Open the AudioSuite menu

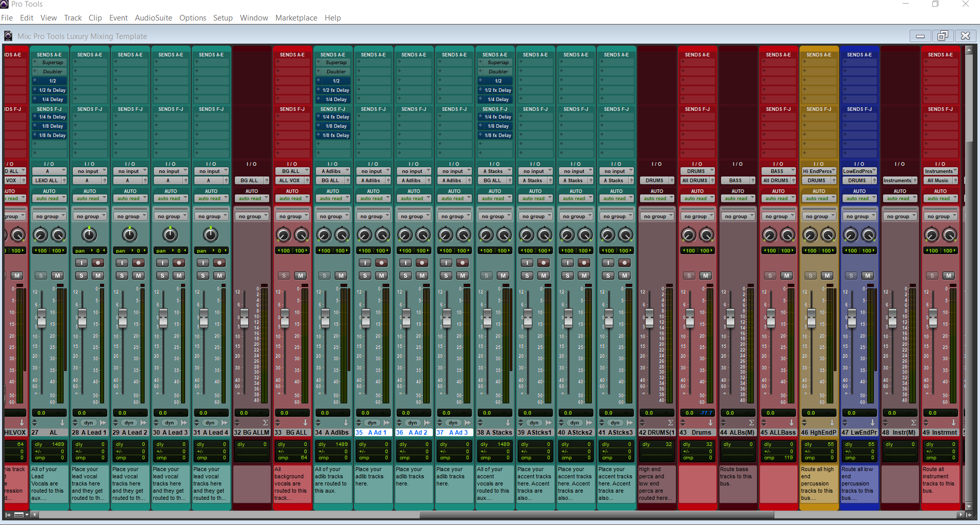point(153,17)
